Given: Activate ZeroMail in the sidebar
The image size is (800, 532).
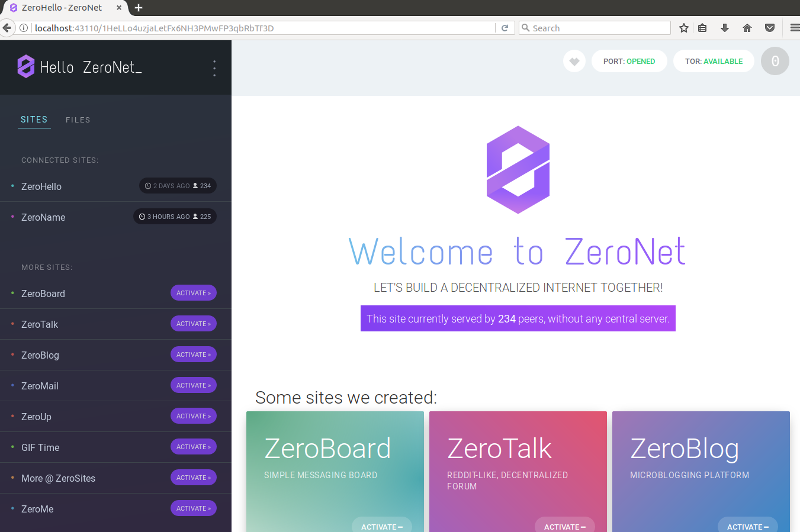Looking at the screenshot, I should tap(193, 385).
